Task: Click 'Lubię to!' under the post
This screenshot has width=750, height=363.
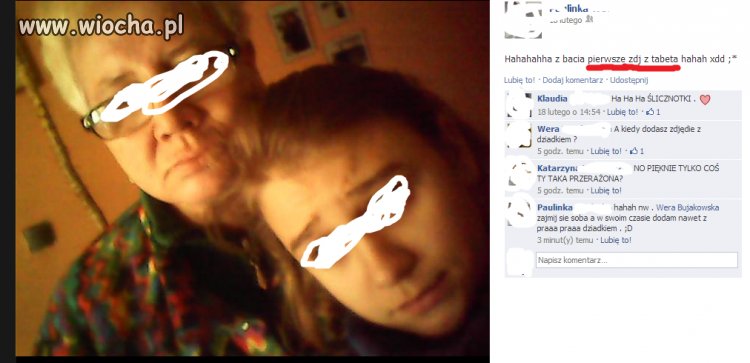Action: click(519, 80)
